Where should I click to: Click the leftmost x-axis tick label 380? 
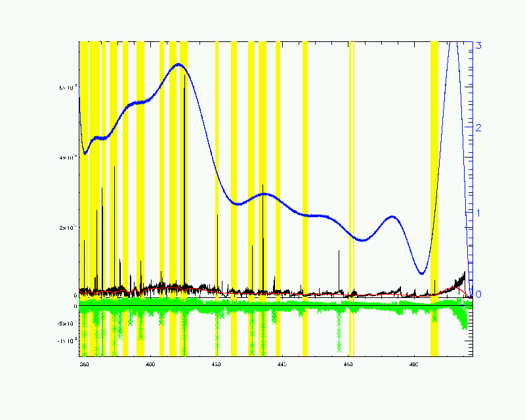click(85, 365)
